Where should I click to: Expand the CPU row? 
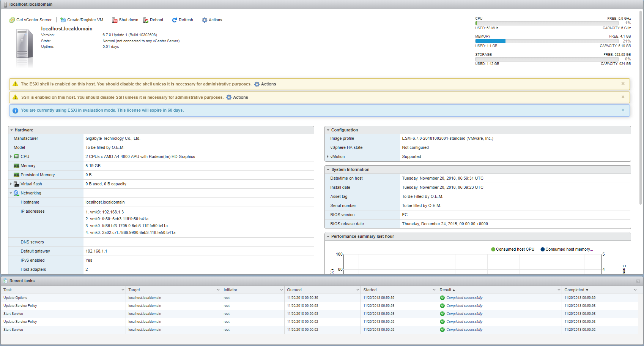[x=11, y=156]
